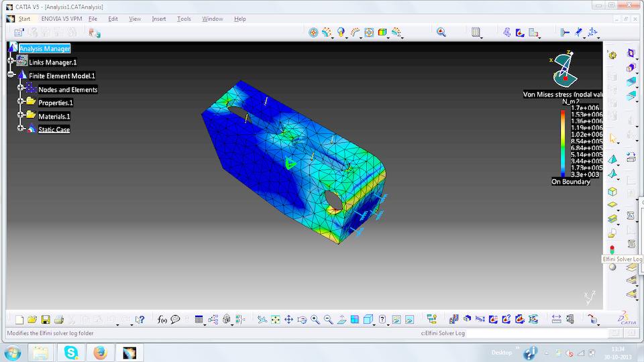Viewport: 644px width, 362px height.
Task: Select the Rotate view tool
Action: pyautogui.click(x=302, y=319)
